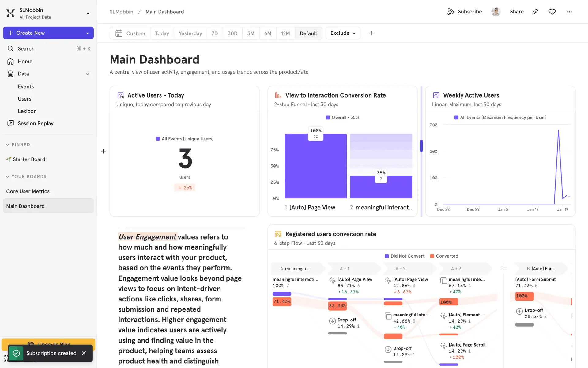Viewport: 588px width, 368px height.
Task: Click the Search field in sidebar
Action: (26, 48)
